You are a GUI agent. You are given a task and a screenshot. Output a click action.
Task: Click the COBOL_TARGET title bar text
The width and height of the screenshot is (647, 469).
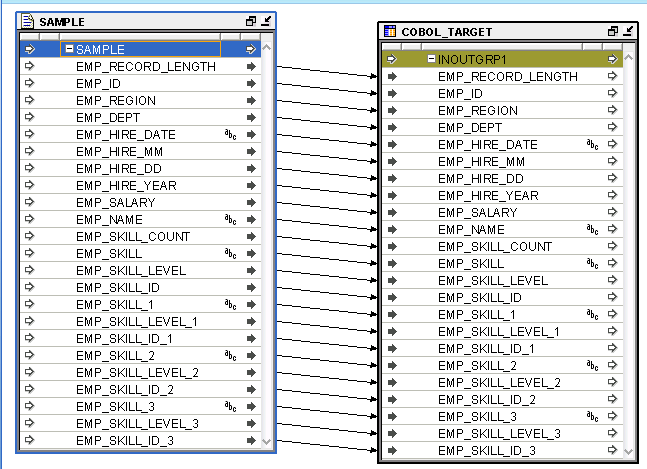(x=447, y=32)
